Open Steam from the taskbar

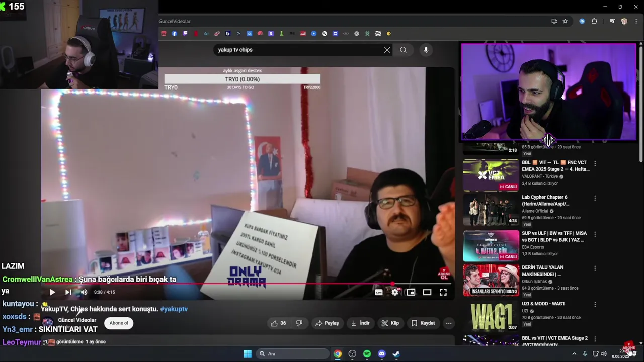(396, 354)
